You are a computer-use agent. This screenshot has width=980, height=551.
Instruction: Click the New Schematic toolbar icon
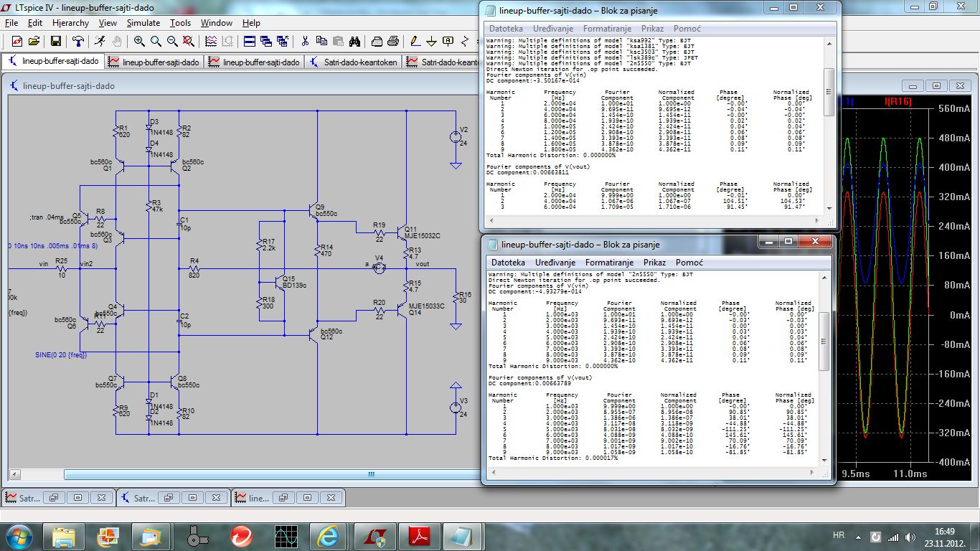17,41
